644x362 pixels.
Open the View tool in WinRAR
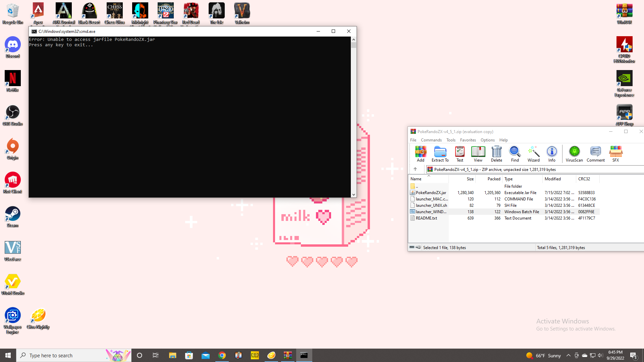pos(478,154)
